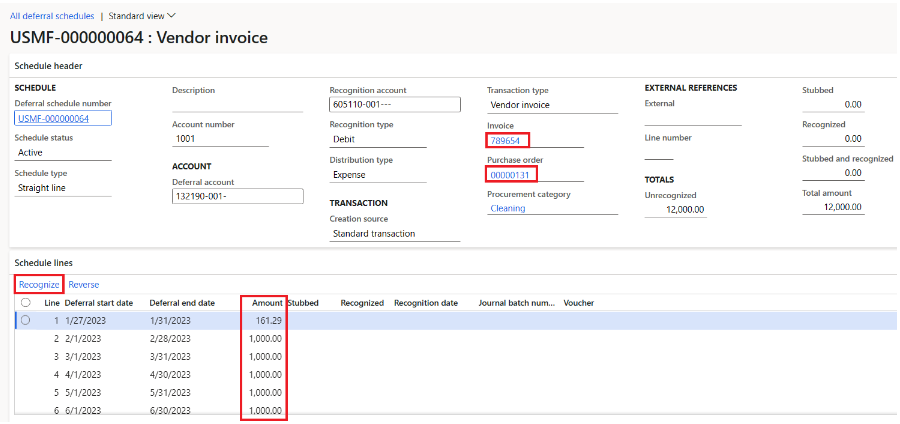Screen dimensions: 900x424
Task: Select the radio button for line 1
Action: point(25,320)
